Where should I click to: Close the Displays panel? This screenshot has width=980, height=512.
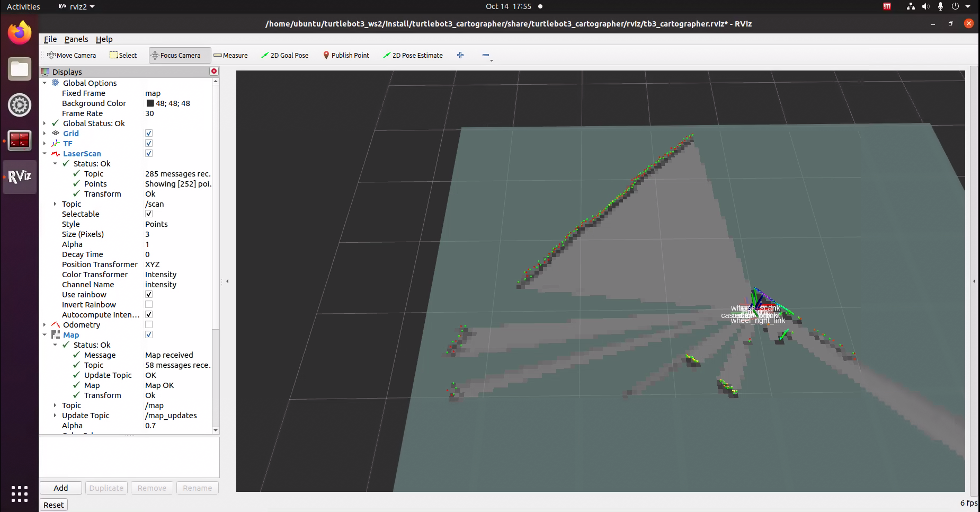214,71
